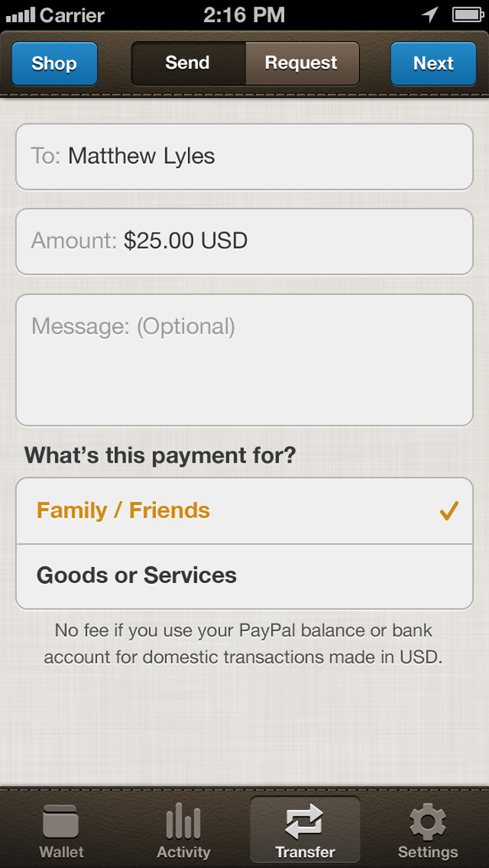Tap the signal strength bars
Image resolution: width=489 pixels, height=868 pixels.
point(20,15)
